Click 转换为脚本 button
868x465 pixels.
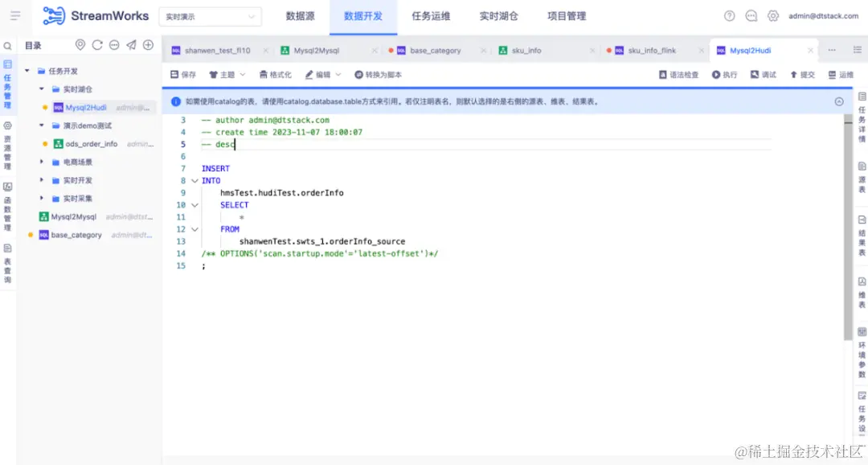click(x=378, y=74)
